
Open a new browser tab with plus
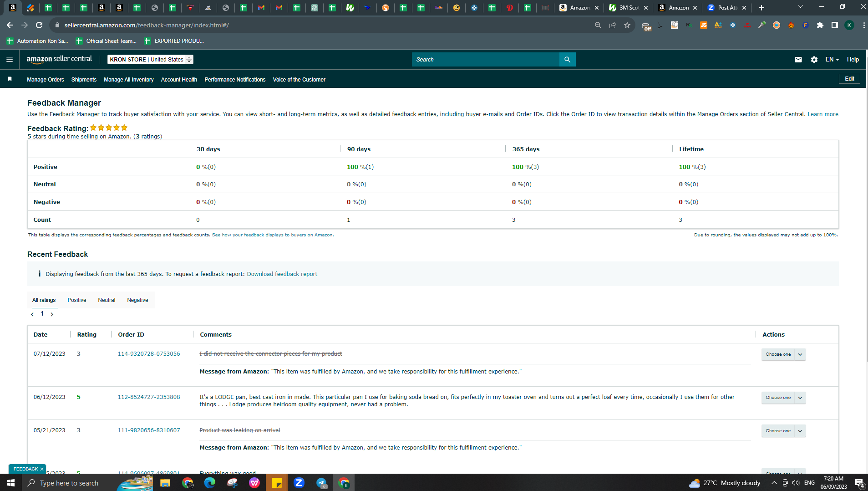coord(761,8)
